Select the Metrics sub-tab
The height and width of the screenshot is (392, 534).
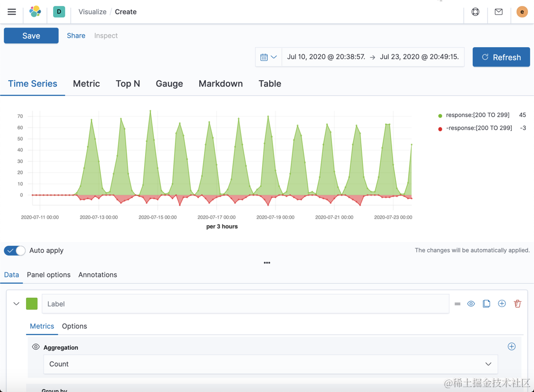42,326
